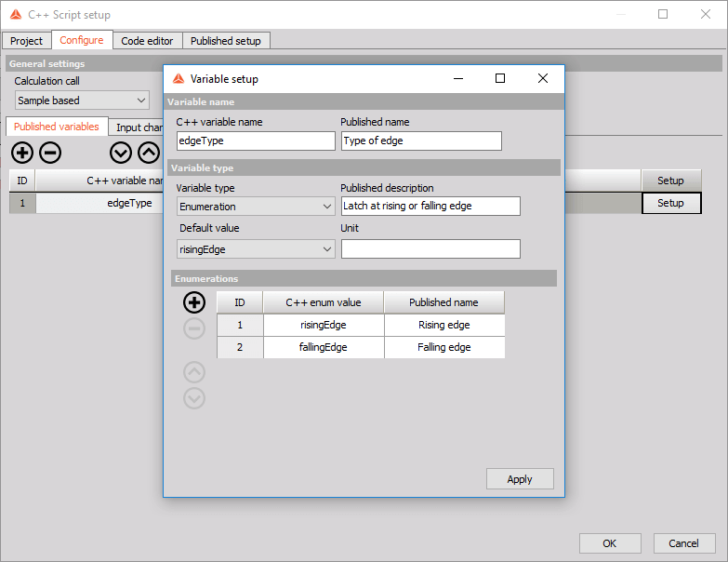Select the edgeType cell in published variables table
This screenshot has width=728, height=562.
click(99, 203)
